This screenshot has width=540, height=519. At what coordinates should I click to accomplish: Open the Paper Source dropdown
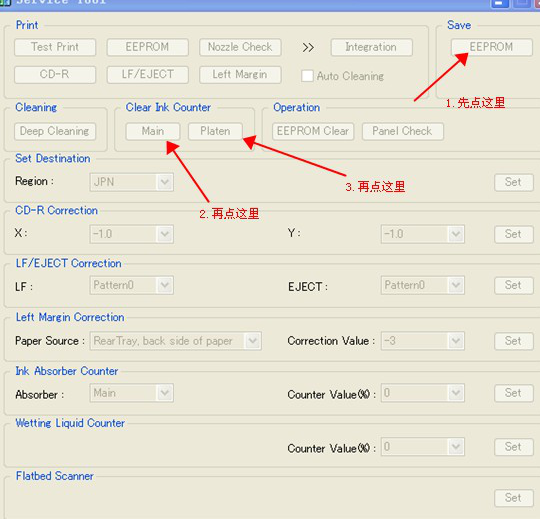[176, 341]
